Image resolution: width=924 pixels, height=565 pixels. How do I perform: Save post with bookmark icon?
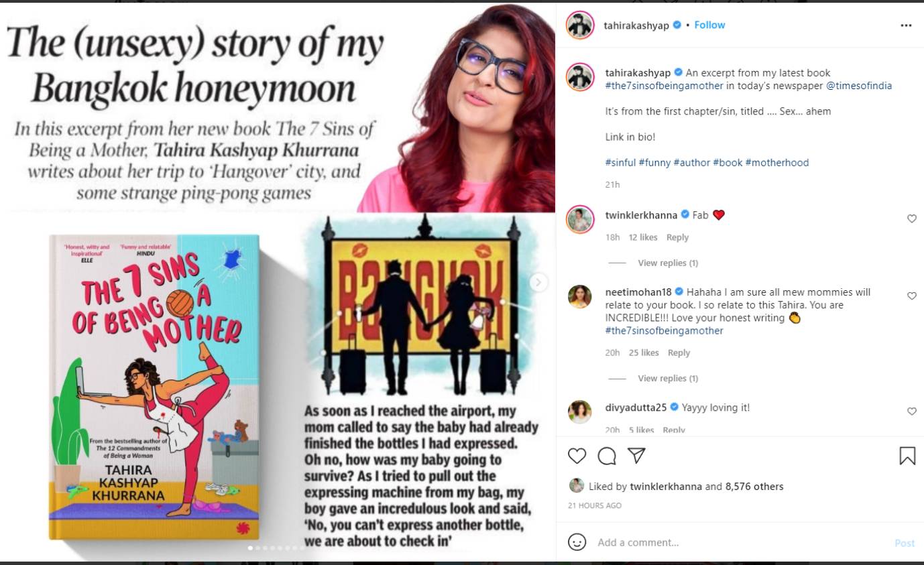click(x=907, y=456)
